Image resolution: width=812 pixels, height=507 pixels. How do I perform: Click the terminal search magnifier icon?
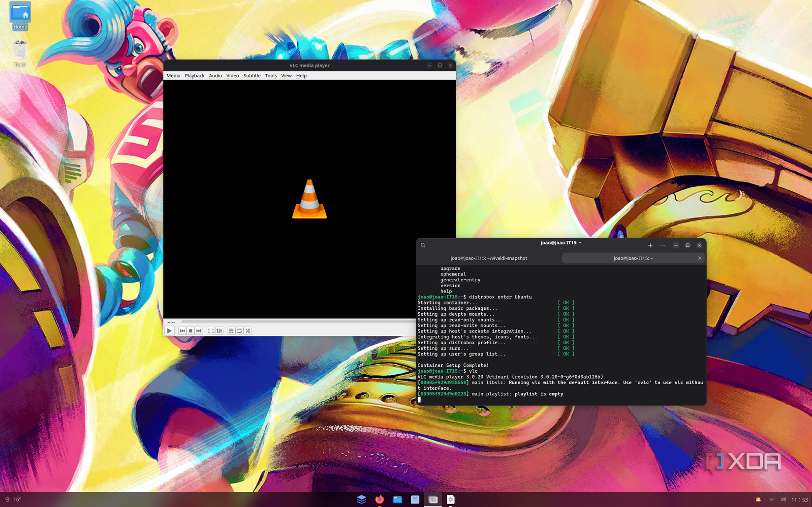(x=423, y=245)
